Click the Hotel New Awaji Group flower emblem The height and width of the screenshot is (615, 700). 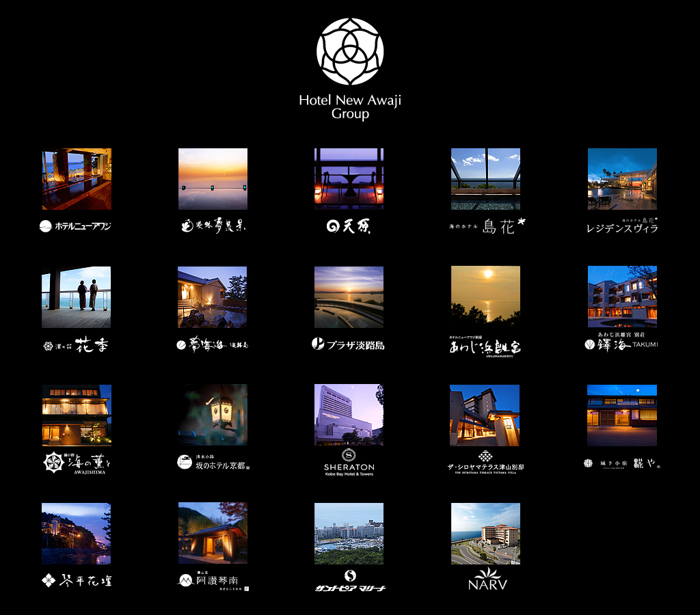coord(350,51)
